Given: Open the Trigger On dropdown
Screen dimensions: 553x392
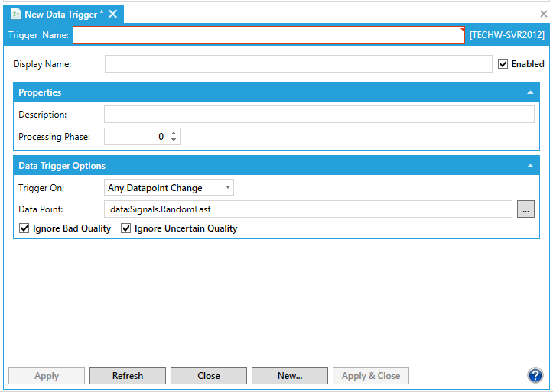Looking at the screenshot, I should (x=169, y=188).
